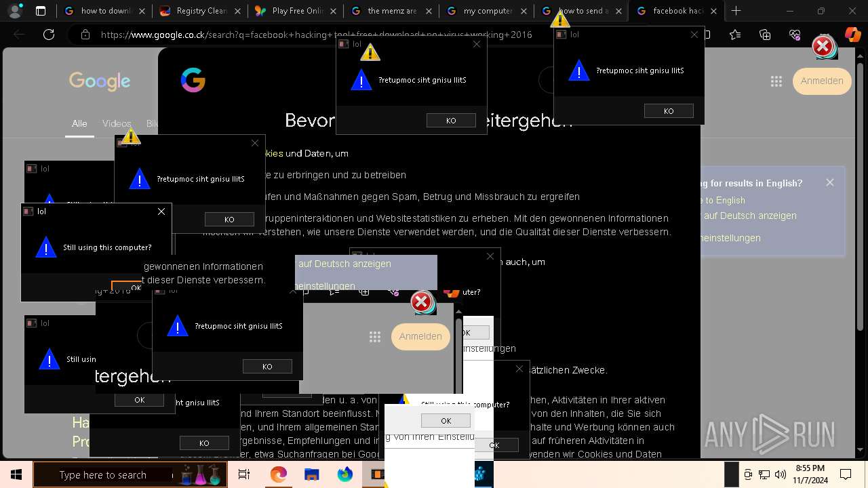Dismiss the 'results in English' banner
This screenshot has height=488, width=868.
(x=830, y=182)
